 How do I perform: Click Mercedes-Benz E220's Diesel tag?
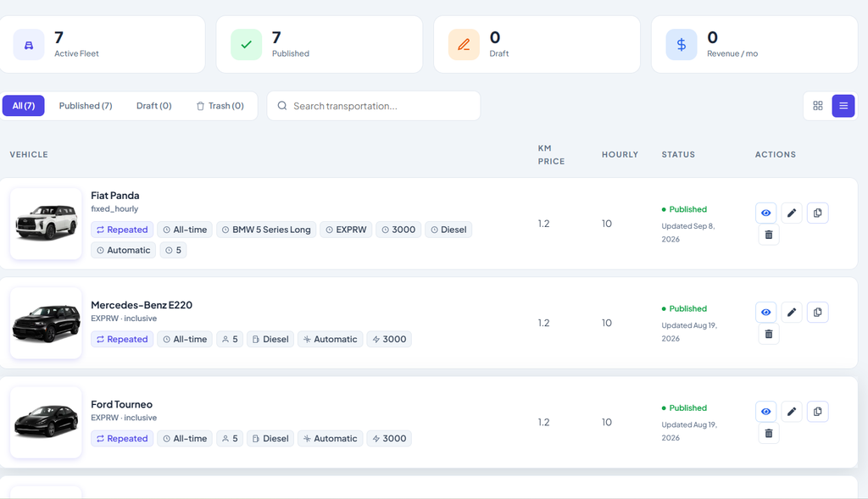tap(270, 339)
